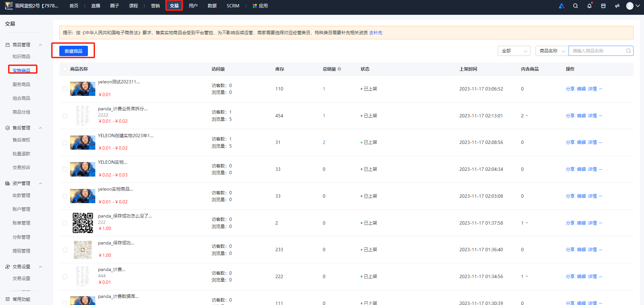
Task: Click the QR code product thumbnail
Action: click(83, 223)
